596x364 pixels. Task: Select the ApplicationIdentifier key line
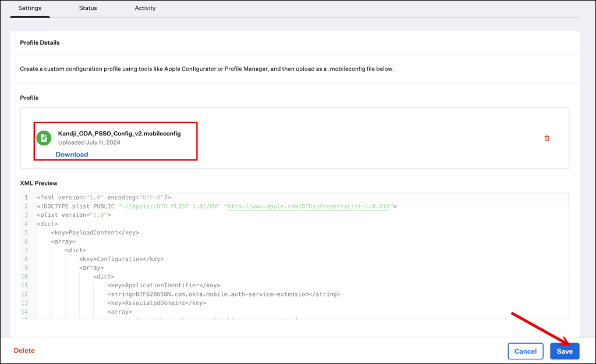tap(164, 286)
